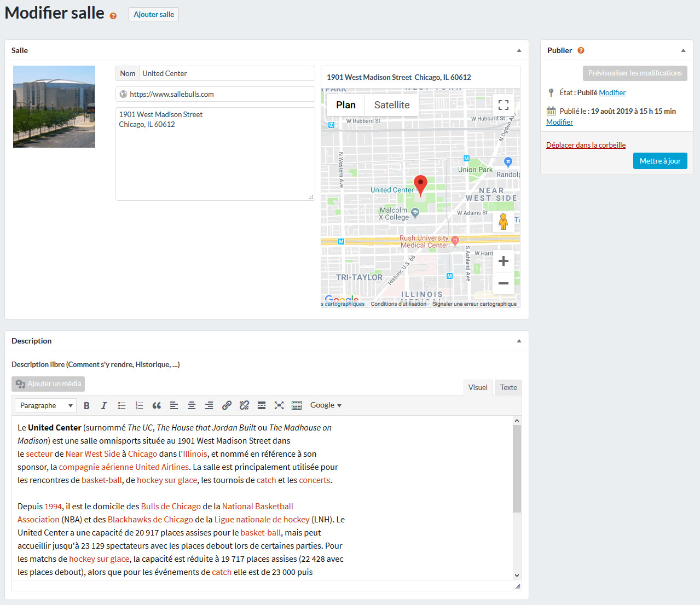Image resolution: width=700 pixels, height=605 pixels.
Task: Click the calendar icon beside Publié le
Action: (551, 111)
